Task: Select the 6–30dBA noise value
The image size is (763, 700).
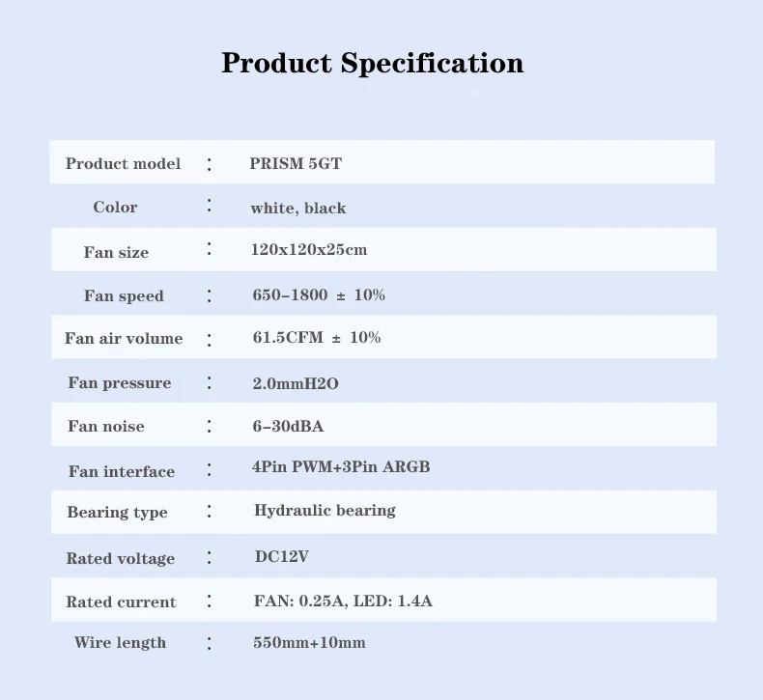Action: coord(288,426)
